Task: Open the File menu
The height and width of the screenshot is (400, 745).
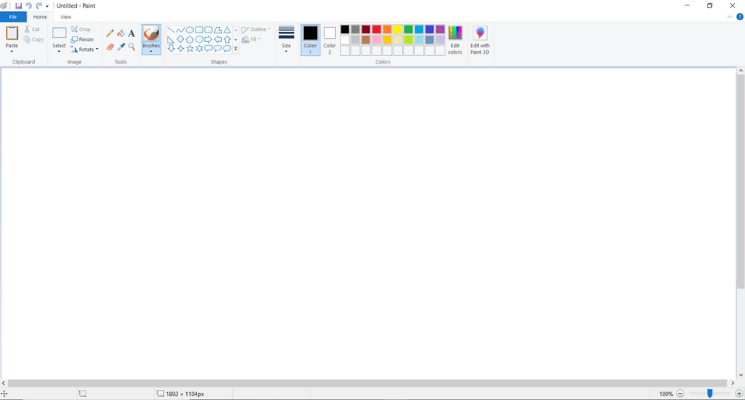Action: tap(13, 17)
